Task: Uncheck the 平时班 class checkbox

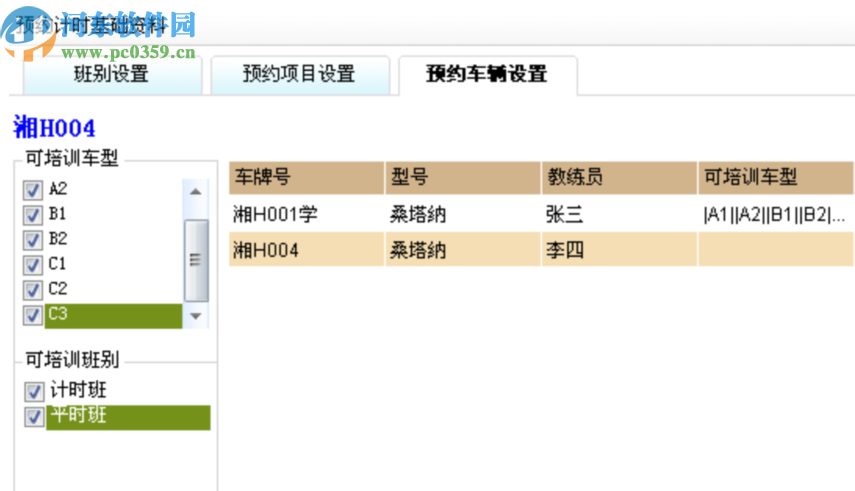Action: click(34, 417)
